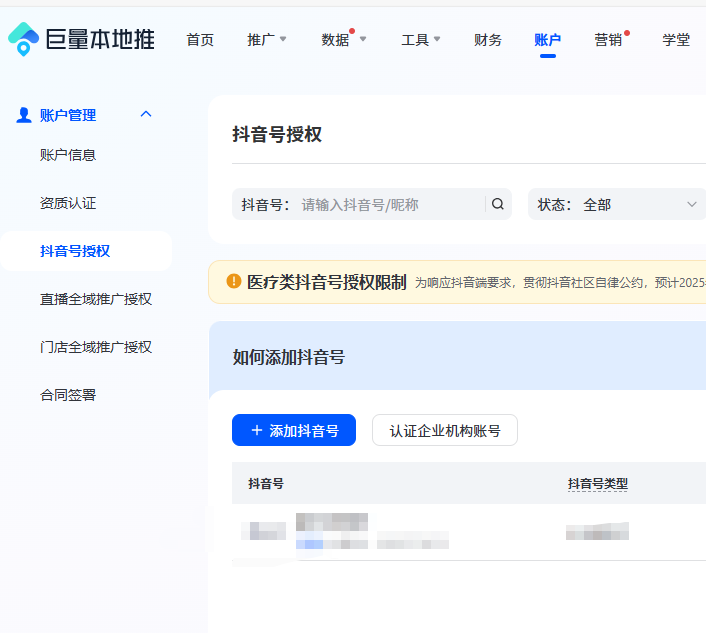The image size is (706, 633).
Task: Open 门店全域推广授权 in sidebar
Action: [x=96, y=347]
